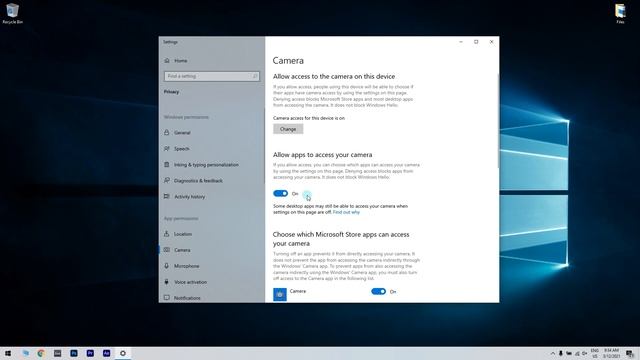
Task: Click the search magnifier in Find a setting
Action: click(255, 76)
